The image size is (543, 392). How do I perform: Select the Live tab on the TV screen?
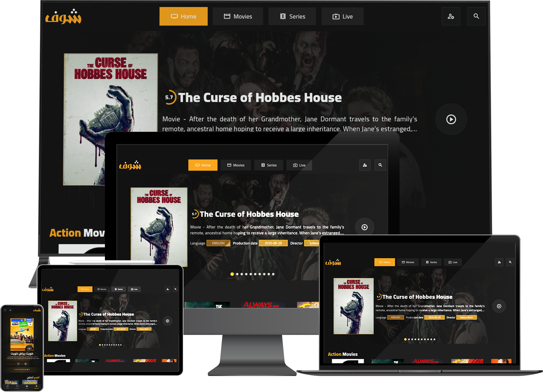point(342,17)
